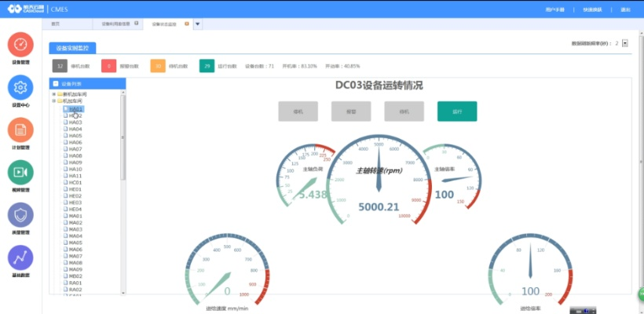Select device HA09 in tree
644x314 pixels.
75,162
